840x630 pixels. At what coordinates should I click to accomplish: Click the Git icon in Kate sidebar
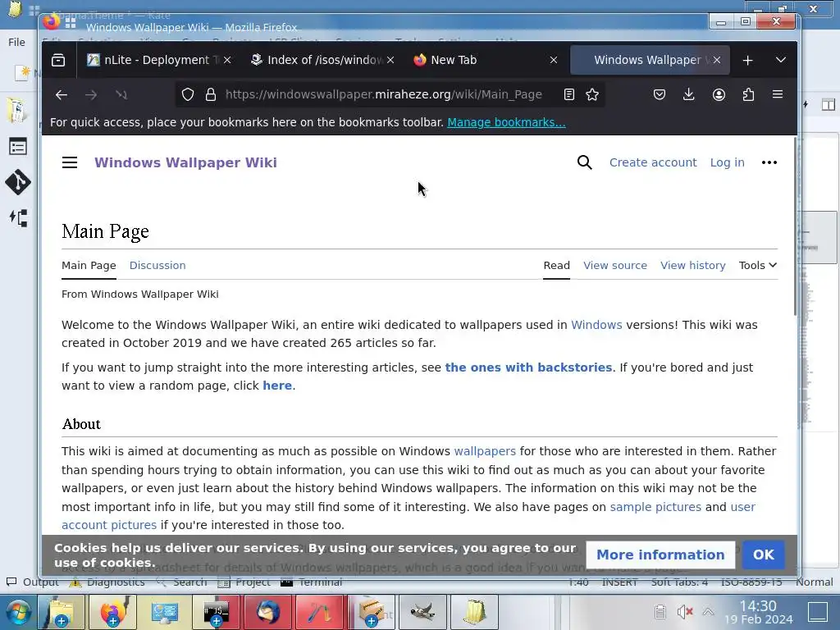click(18, 182)
